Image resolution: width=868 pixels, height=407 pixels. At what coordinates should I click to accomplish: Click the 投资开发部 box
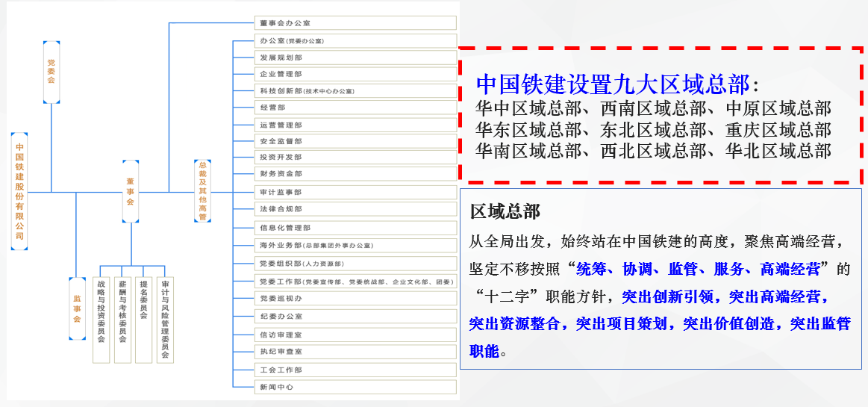[x=355, y=158]
